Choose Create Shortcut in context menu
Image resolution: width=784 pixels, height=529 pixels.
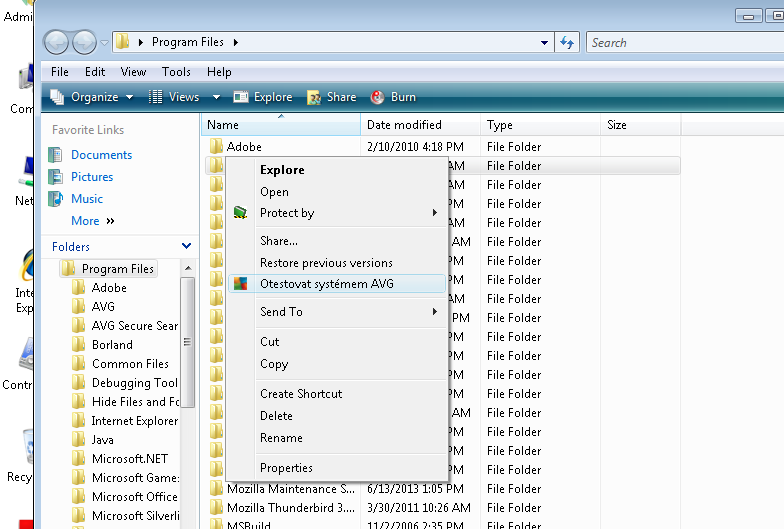[336, 394]
